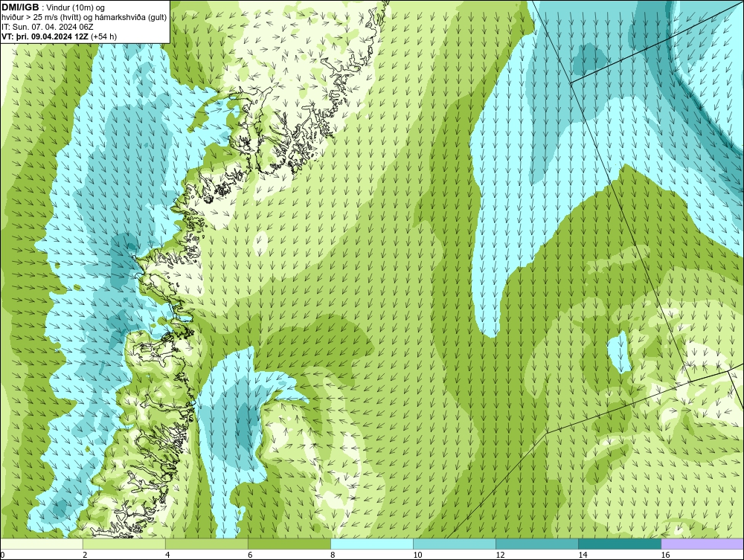
Task: Click the 0-2 m/s palest legend swatch
Action: (42, 544)
